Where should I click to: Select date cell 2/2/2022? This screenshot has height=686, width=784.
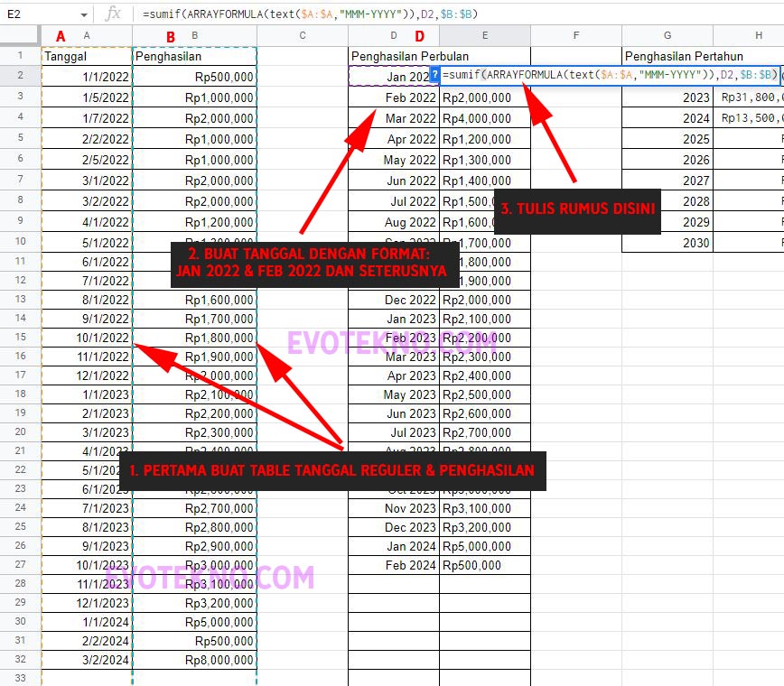point(87,139)
